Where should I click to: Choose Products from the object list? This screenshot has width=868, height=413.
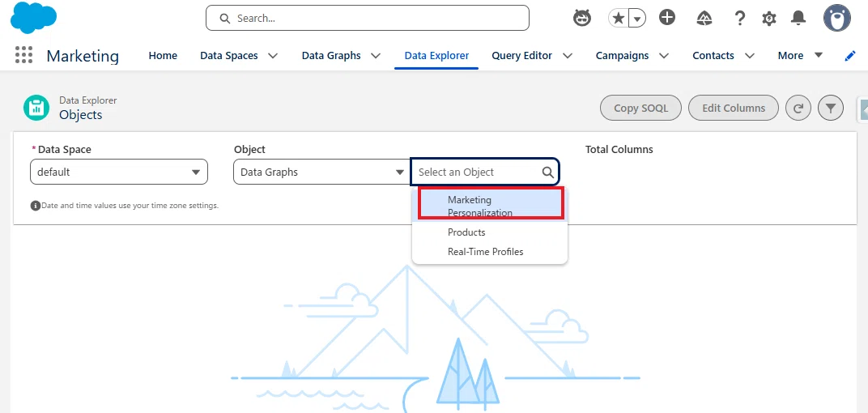click(490, 232)
